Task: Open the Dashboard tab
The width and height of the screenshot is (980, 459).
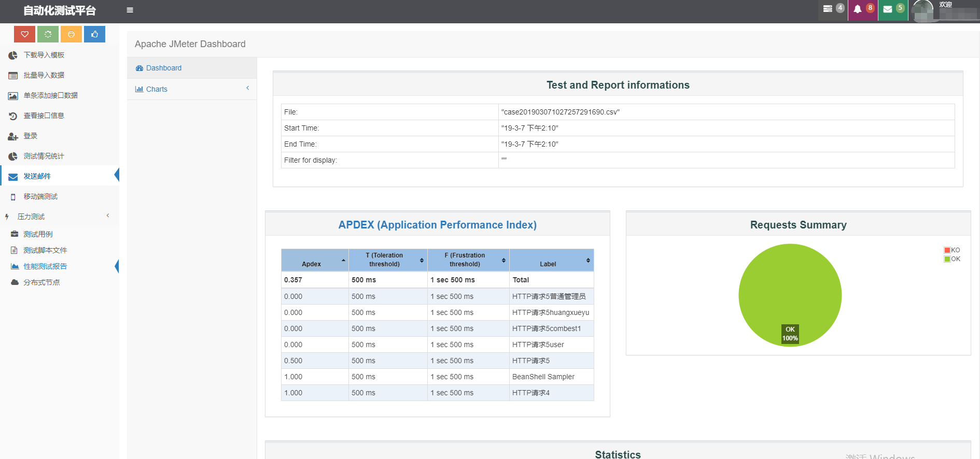Action: click(x=163, y=68)
